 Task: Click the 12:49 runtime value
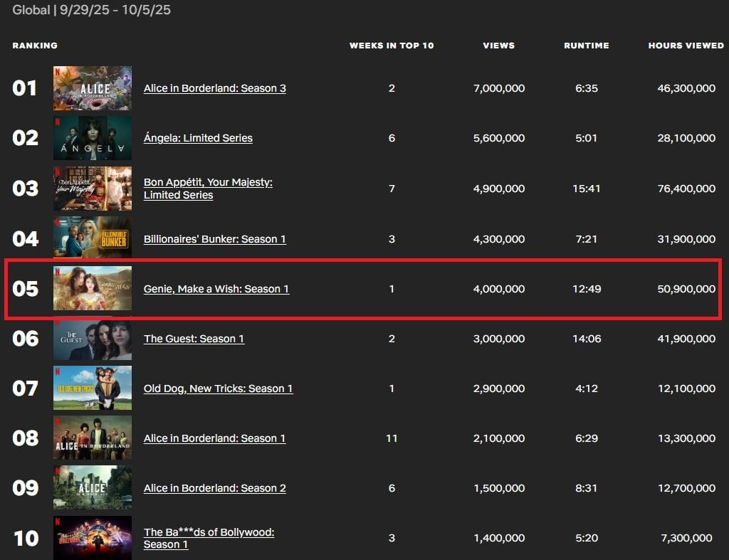(587, 289)
